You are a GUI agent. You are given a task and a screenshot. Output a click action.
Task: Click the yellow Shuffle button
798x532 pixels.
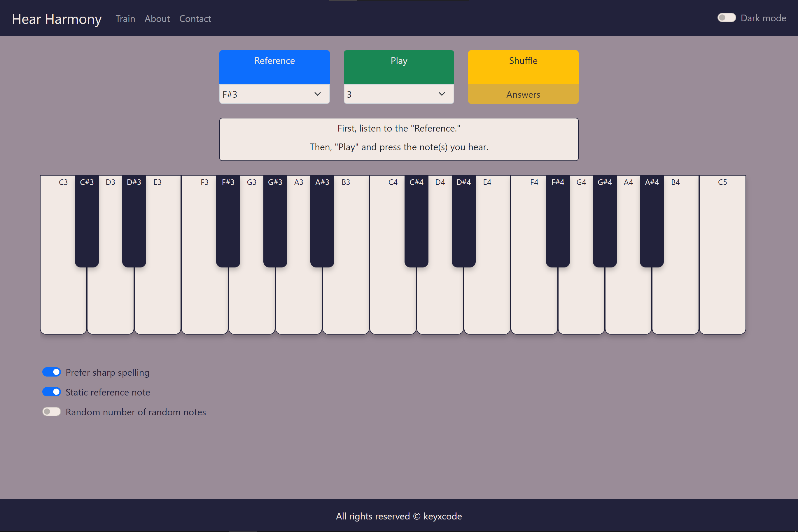[523, 67]
